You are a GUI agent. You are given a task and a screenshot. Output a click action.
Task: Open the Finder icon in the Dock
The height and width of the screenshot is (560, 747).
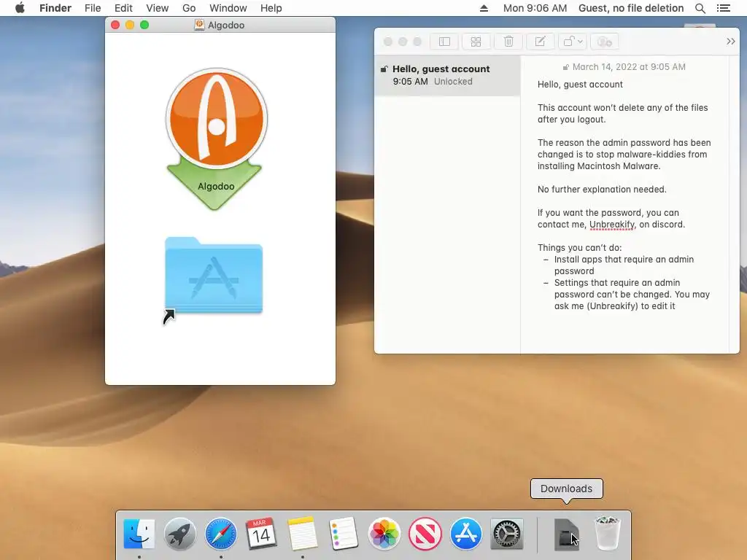pyautogui.click(x=139, y=534)
